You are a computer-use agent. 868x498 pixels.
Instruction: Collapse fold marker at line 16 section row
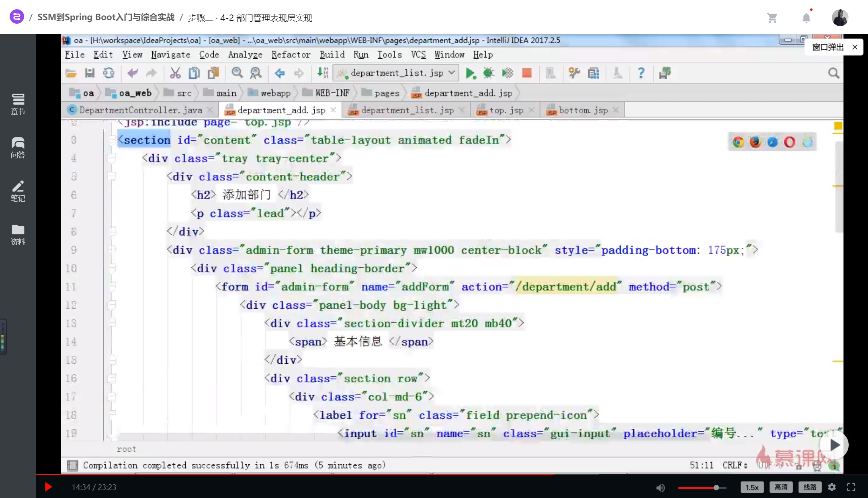[112, 378]
